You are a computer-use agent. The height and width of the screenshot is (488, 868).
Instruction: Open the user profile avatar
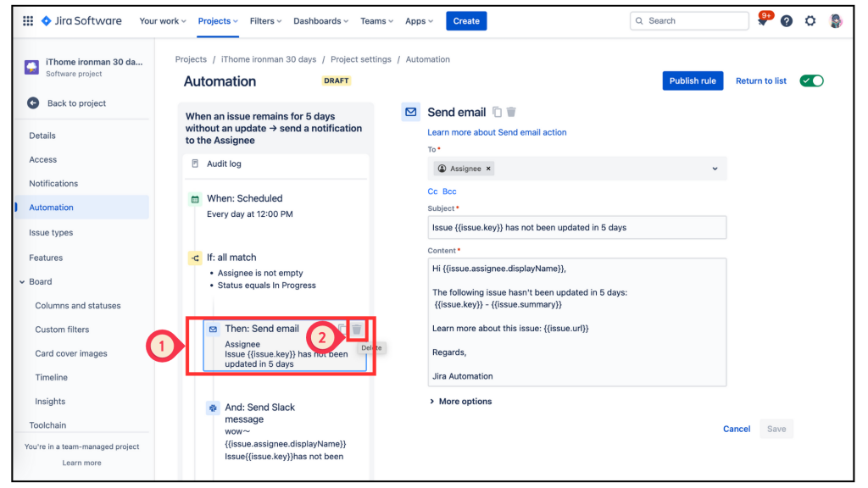pos(835,21)
